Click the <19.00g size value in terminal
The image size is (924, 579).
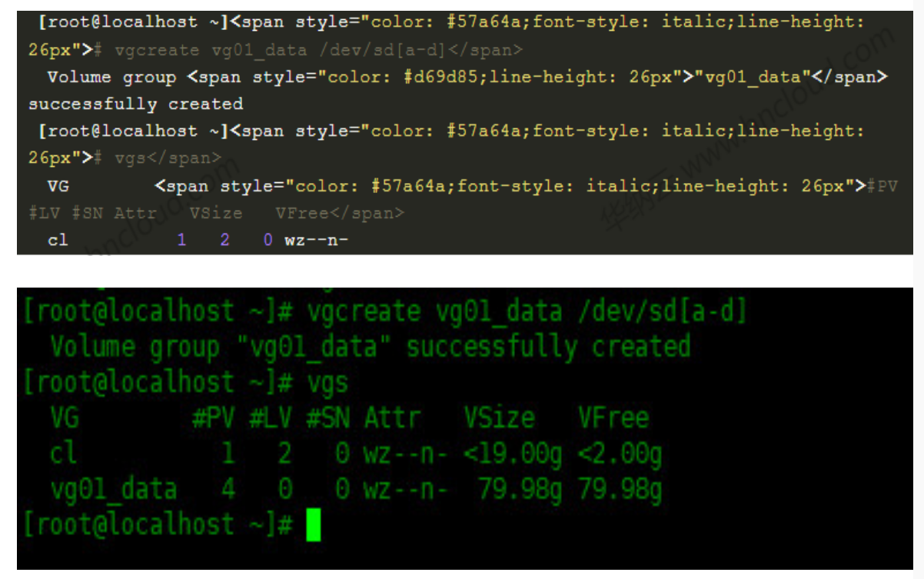[x=512, y=454]
